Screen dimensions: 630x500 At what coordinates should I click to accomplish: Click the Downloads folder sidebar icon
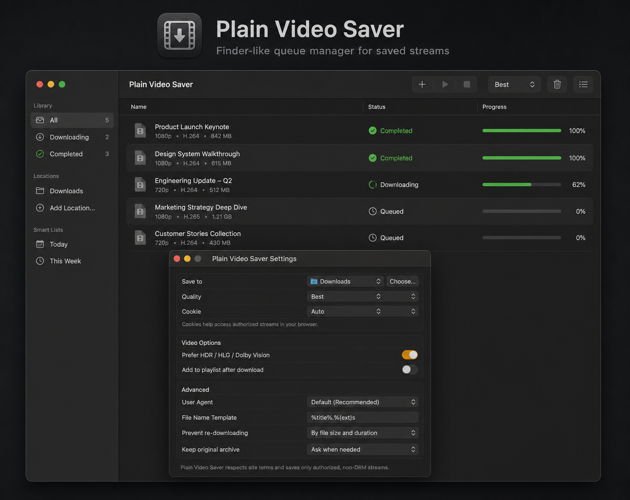click(40, 191)
